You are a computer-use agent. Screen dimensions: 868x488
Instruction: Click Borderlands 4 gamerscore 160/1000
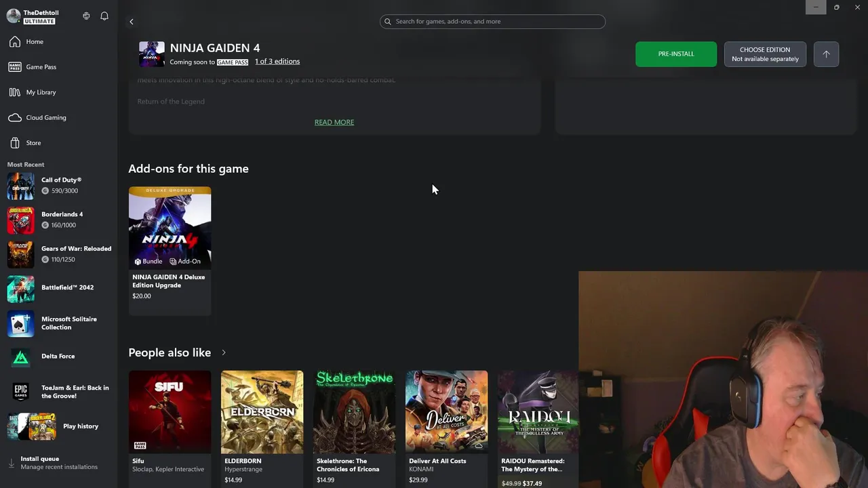[58, 225]
